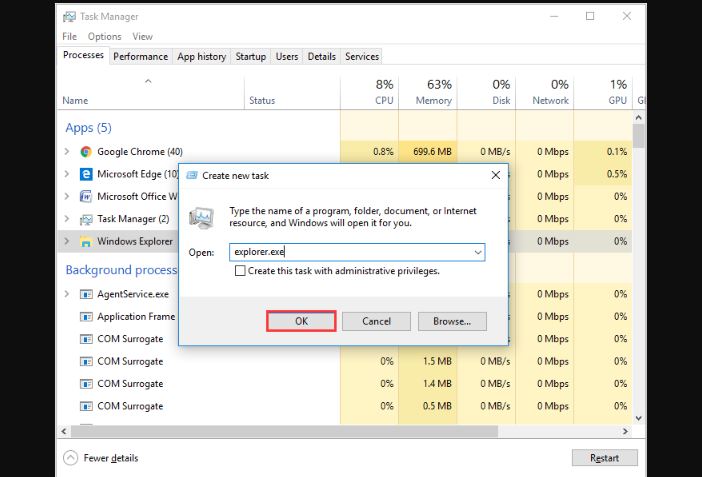Click the horizontal scrollbar right arrow
Viewport: 702px width, 477px height.
(625, 431)
